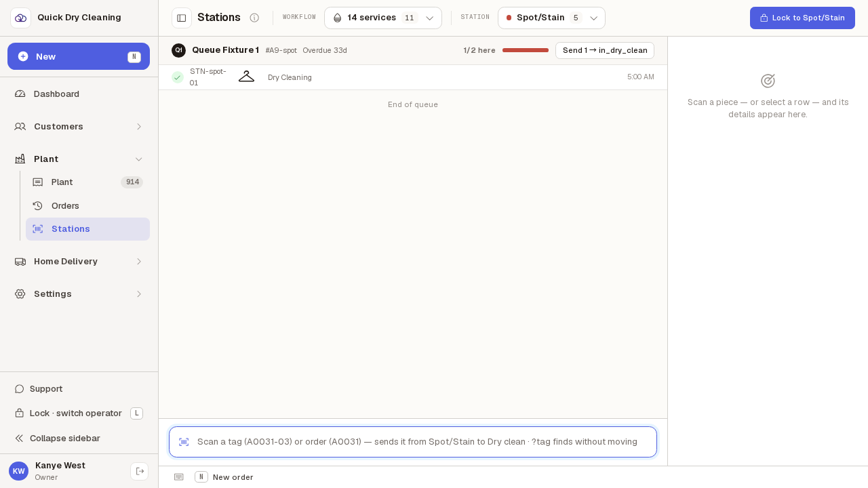Select Stations in the sidebar

87,229
